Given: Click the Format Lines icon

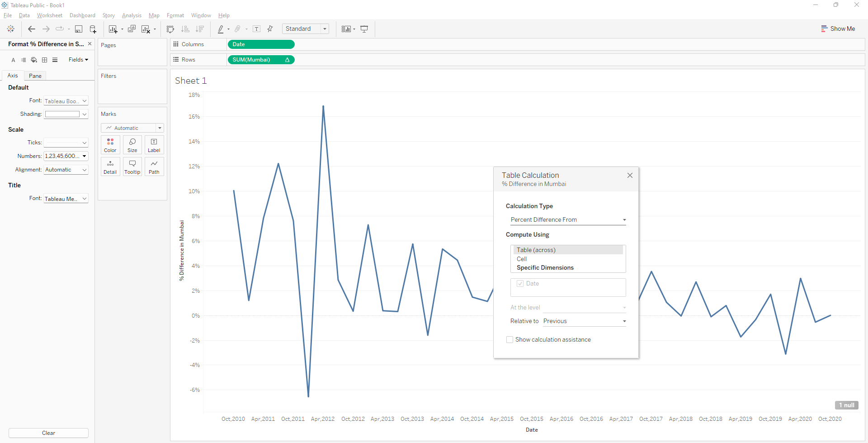Looking at the screenshot, I should point(55,60).
